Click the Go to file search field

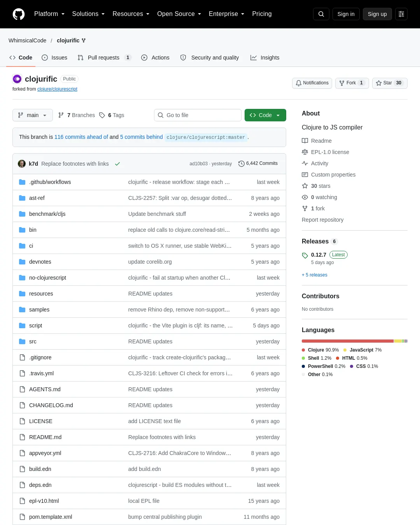198,115
